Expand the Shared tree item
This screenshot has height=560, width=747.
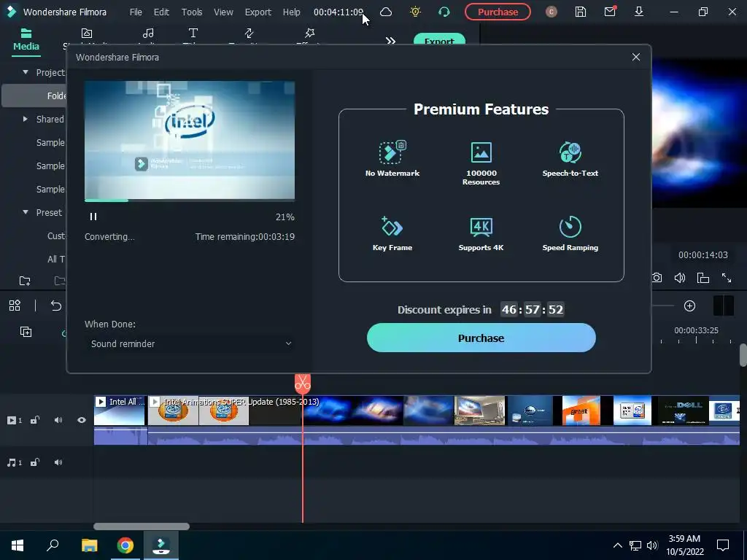pyautogui.click(x=26, y=119)
